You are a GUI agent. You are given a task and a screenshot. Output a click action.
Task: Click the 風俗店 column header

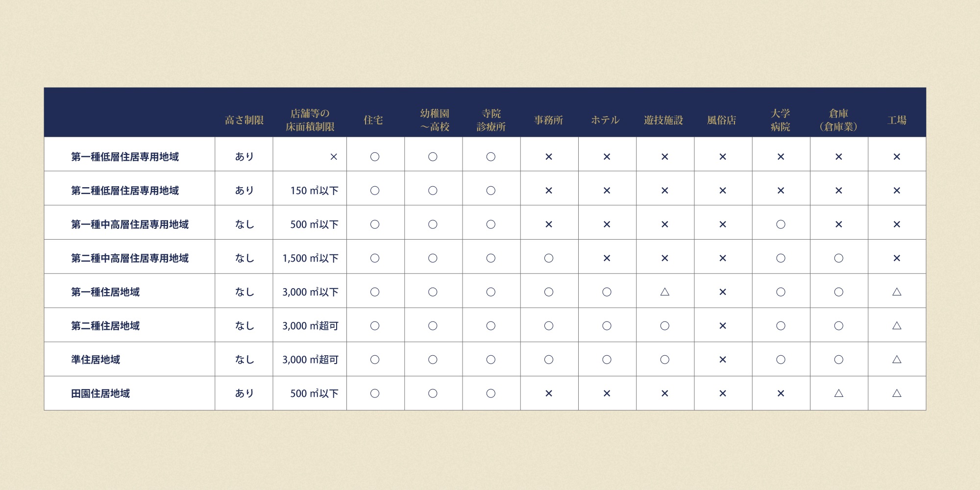(721, 120)
